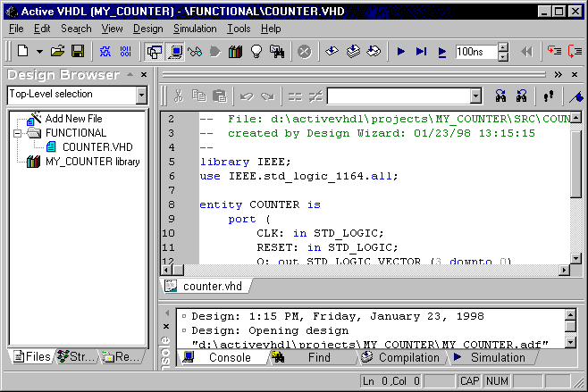Toggle the Design Browser window button
The image size is (588, 392).
coord(155,52)
